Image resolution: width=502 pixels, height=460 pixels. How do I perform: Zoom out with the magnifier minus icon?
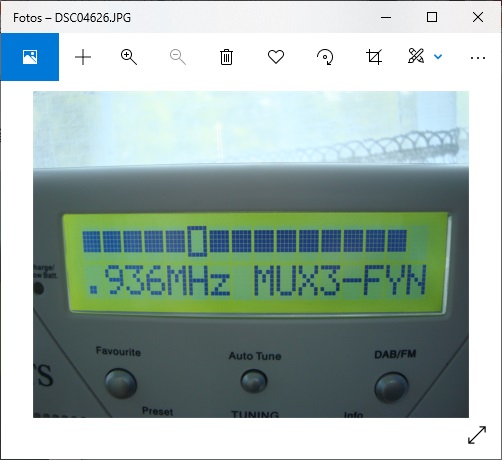tap(178, 57)
